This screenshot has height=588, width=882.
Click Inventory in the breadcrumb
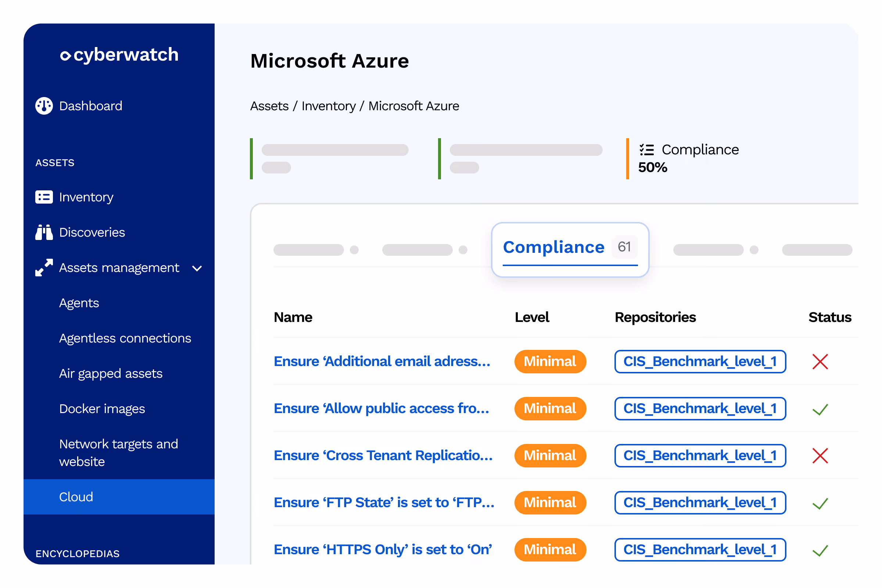pos(329,106)
